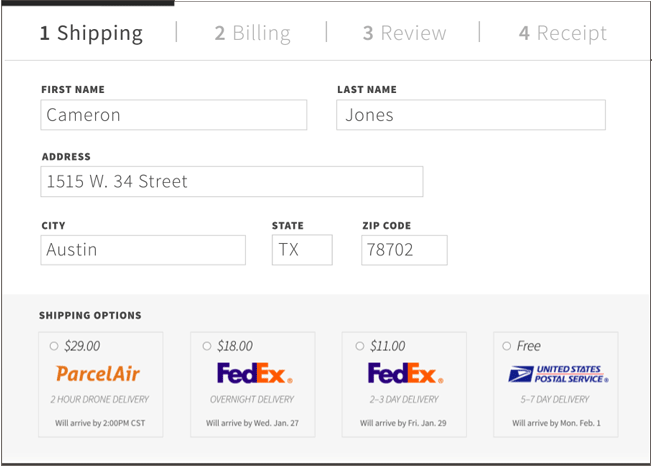Click the United States Postal Service logo
Screen dimensions: 652x474
558,374
